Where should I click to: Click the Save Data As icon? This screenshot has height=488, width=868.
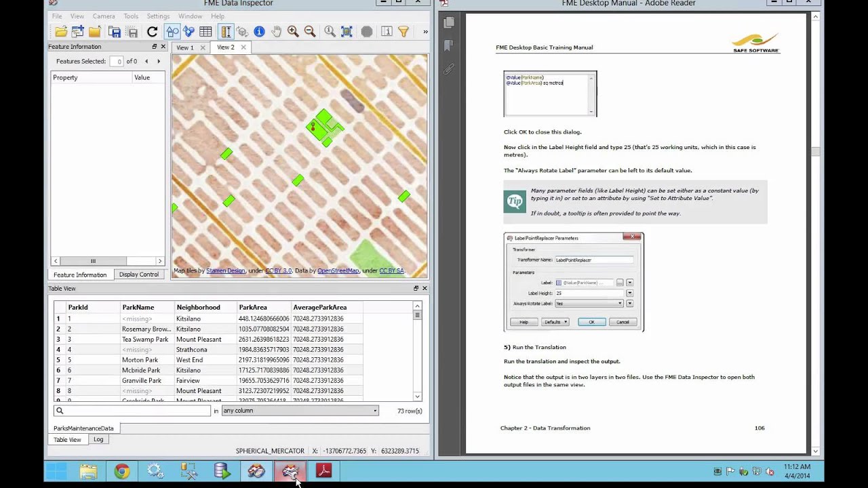coord(115,32)
